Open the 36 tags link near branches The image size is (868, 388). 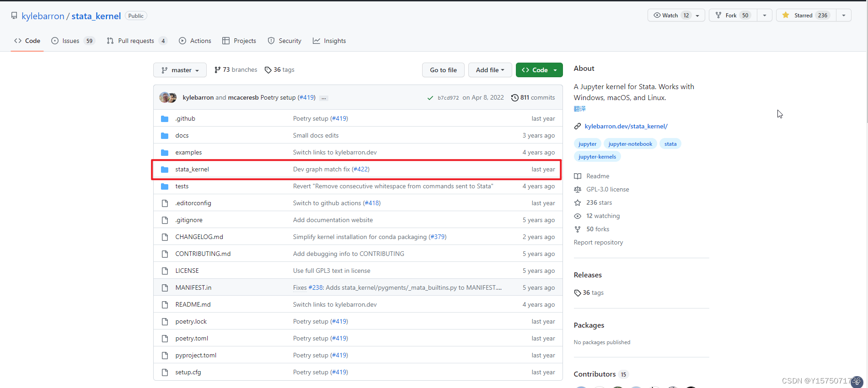(x=279, y=70)
